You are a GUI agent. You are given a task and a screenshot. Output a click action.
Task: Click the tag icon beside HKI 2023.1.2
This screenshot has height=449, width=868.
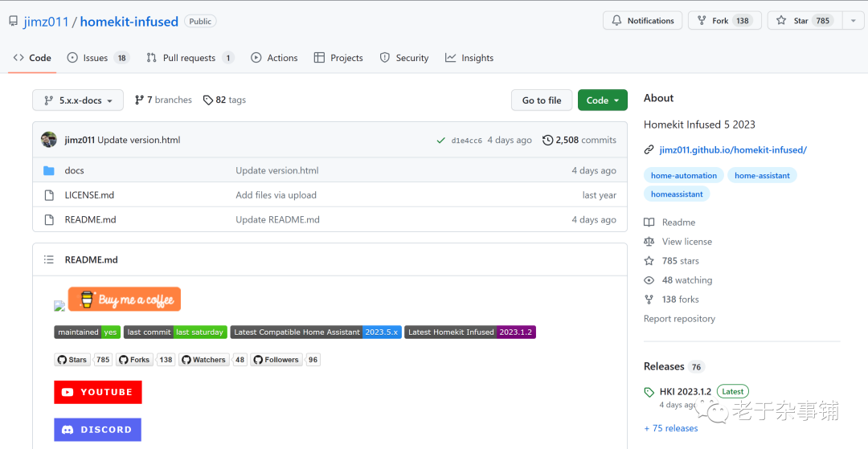[x=649, y=392]
